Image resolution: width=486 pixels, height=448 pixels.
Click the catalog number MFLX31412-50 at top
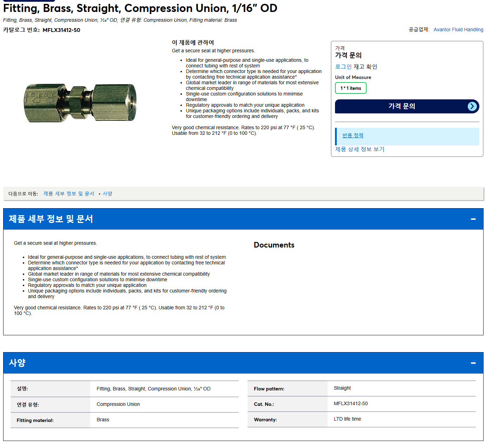click(x=61, y=30)
